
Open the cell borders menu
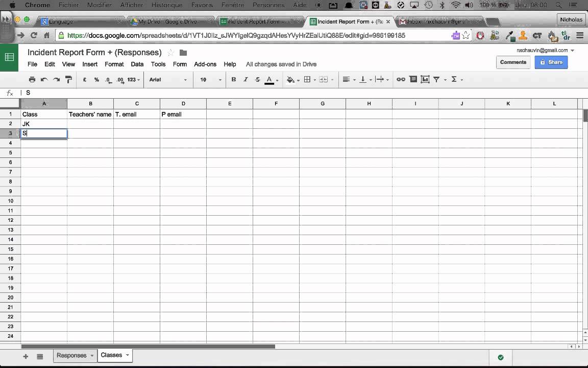[x=307, y=80]
